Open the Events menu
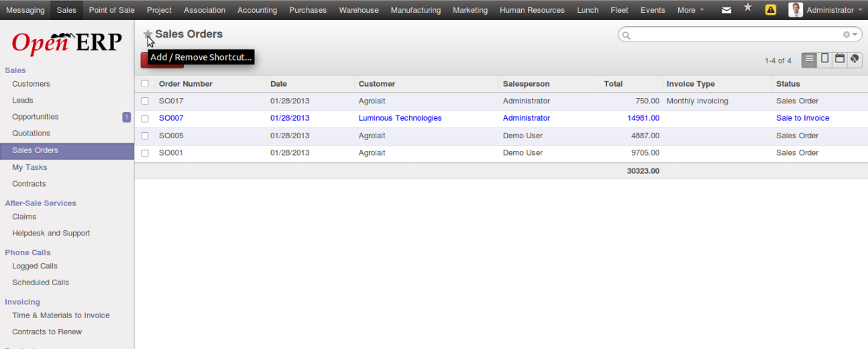The image size is (868, 349). (x=653, y=10)
